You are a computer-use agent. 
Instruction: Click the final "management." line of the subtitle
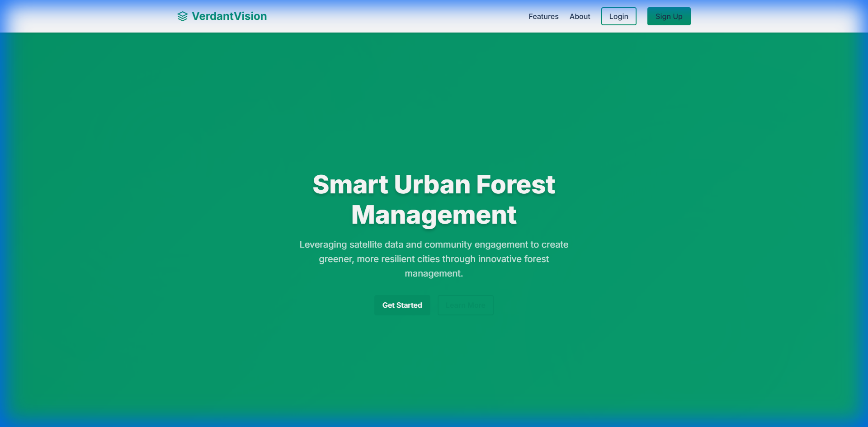(434, 273)
